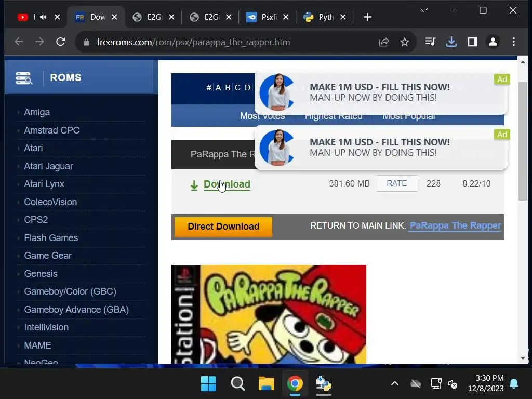Screen dimensions: 532x399
Task: Click the green download arrow icon
Action: click(x=194, y=185)
